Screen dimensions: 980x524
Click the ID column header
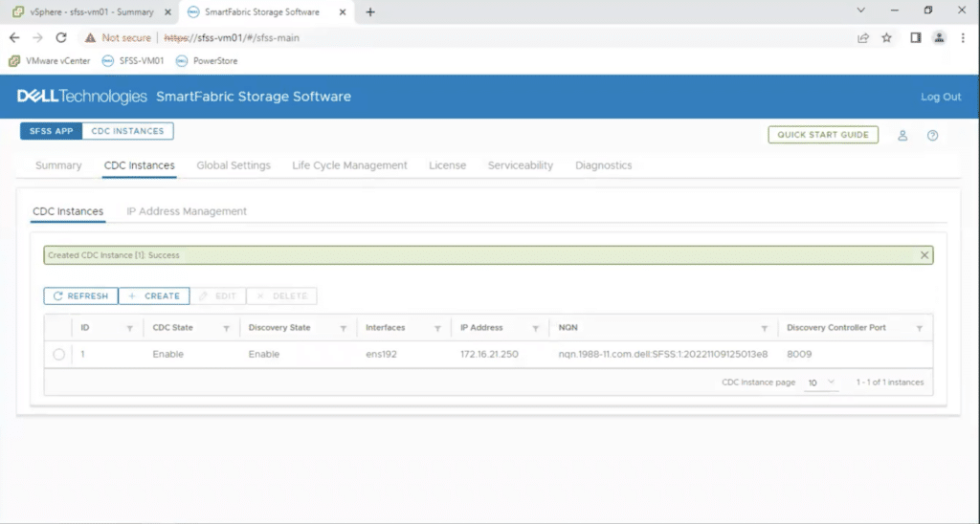[85, 327]
